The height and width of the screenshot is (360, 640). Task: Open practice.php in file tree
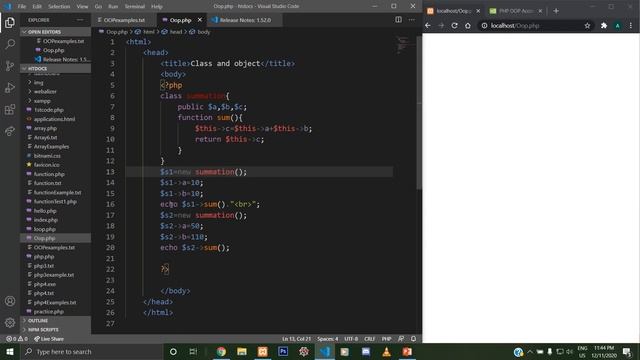click(49, 311)
